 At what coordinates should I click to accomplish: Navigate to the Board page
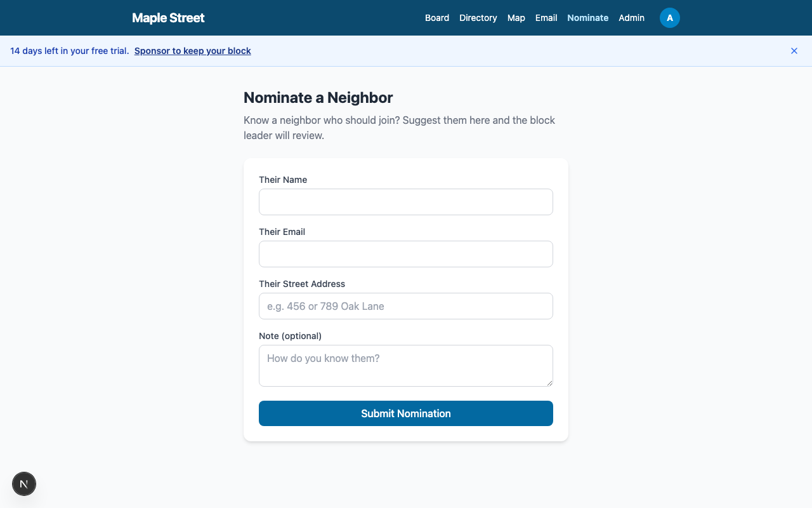(437, 18)
